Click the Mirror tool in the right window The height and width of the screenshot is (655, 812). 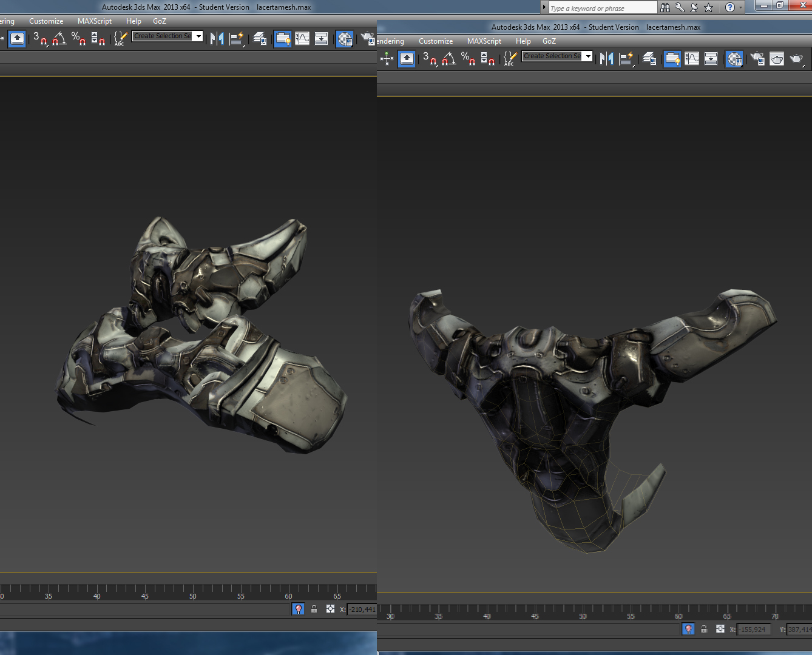[x=606, y=58]
